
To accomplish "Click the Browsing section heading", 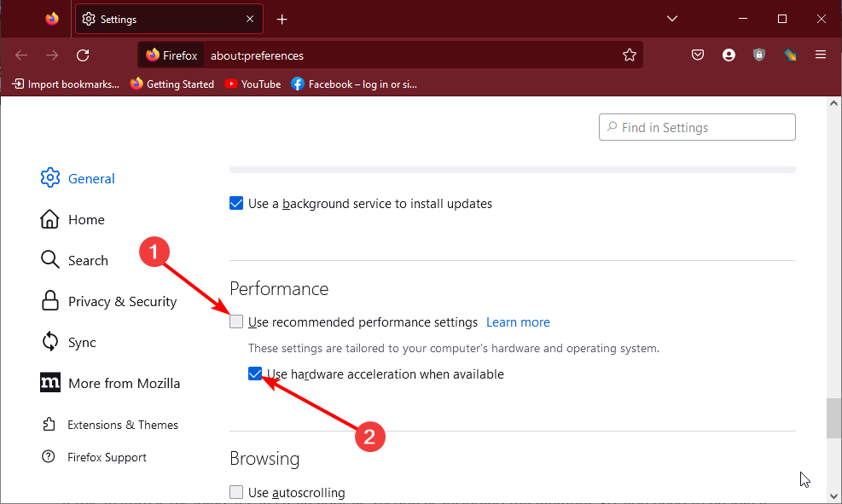I will pos(264,459).
